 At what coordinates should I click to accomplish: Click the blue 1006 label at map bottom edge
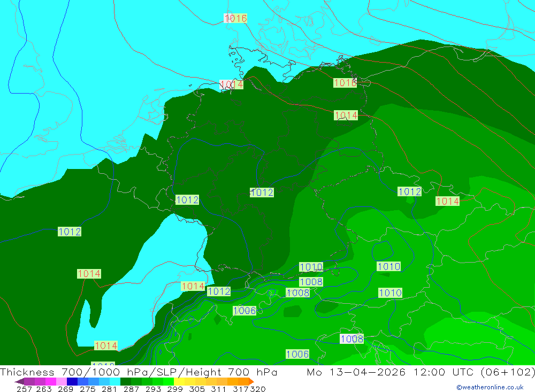point(297,354)
